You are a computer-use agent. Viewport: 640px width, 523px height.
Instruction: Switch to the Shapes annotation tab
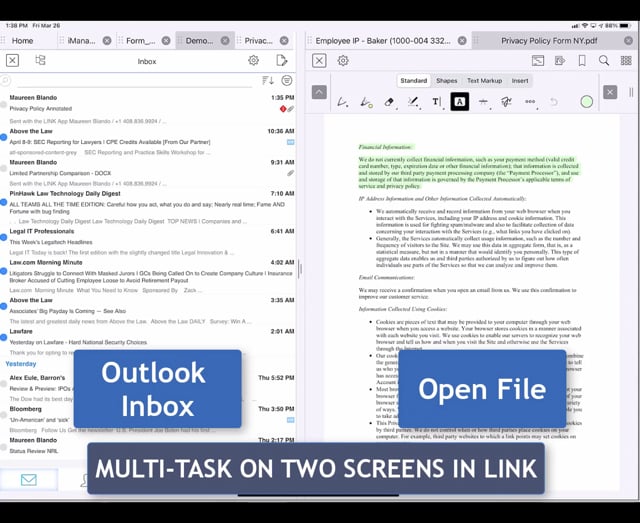point(447,81)
